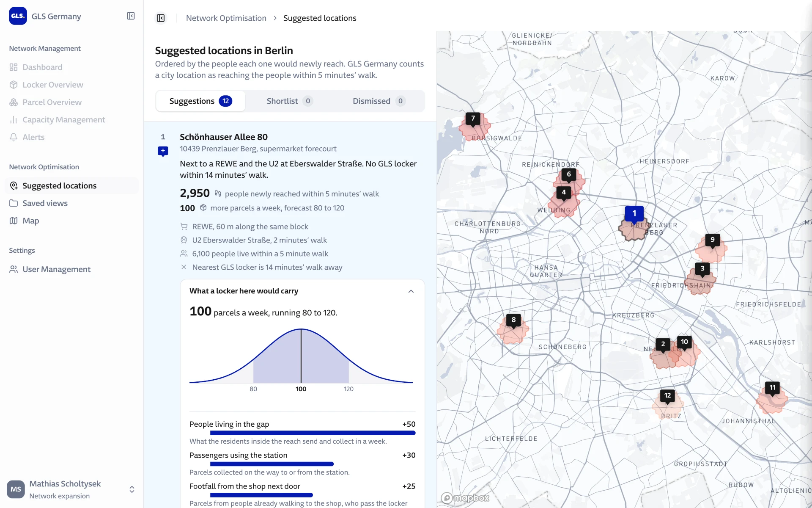Open the Map page
Screen dimensions: 812x508
[30, 221]
